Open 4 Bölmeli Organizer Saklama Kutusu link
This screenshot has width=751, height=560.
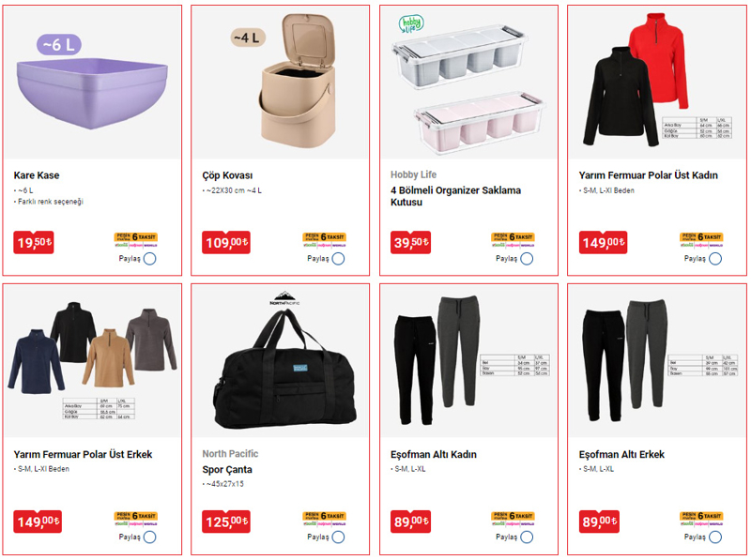455,196
